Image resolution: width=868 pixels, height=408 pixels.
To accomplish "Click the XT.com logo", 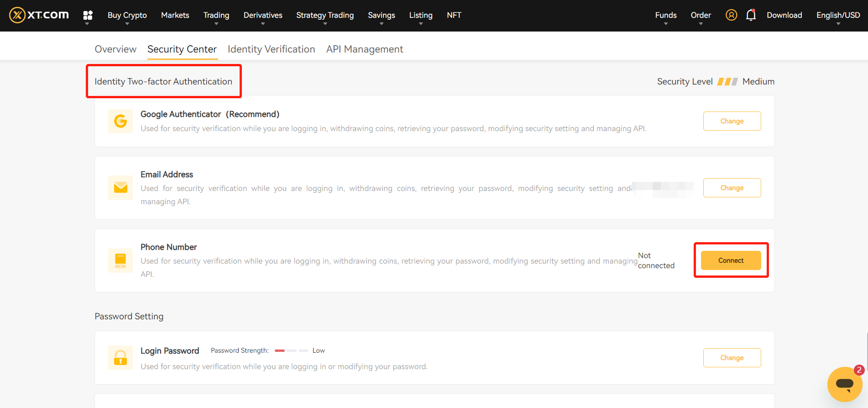I will 39,15.
